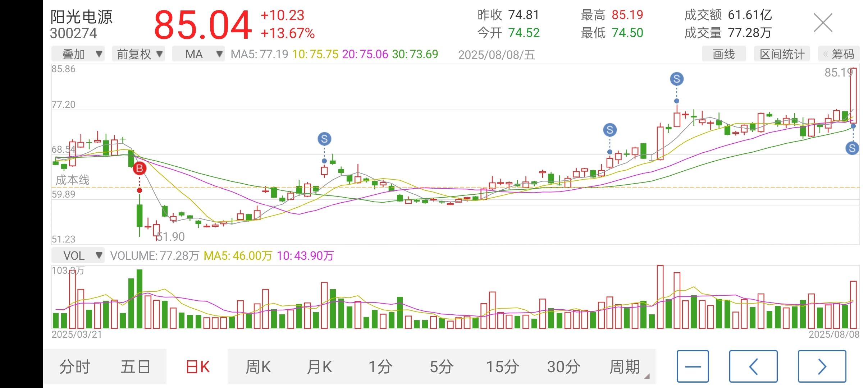
Task: Open the MA indicator dropdown
Action: tap(198, 54)
